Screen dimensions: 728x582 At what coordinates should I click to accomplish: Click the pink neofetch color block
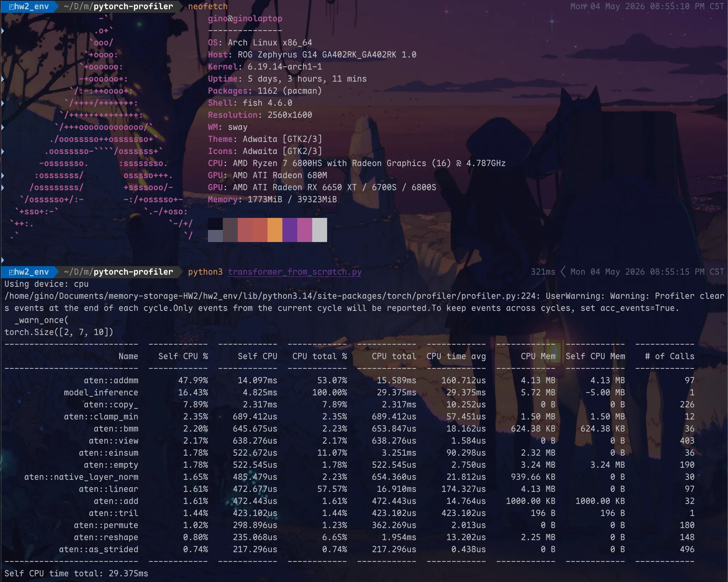pyautogui.click(x=305, y=230)
